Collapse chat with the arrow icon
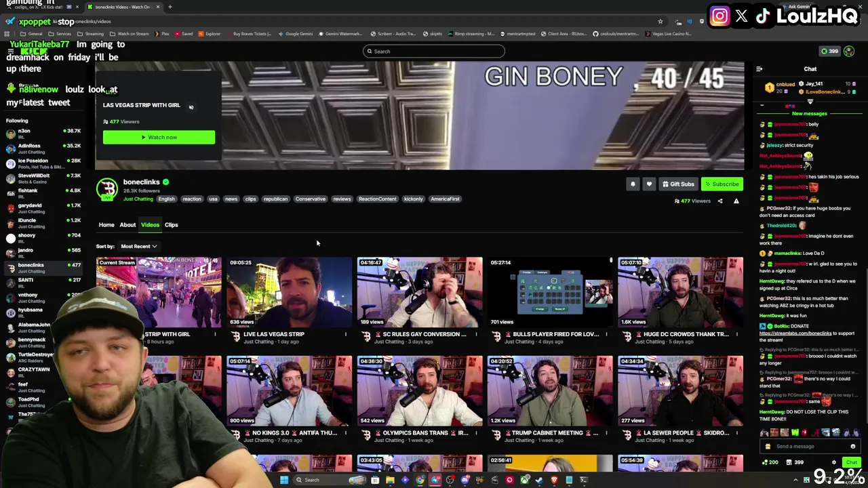This screenshot has width=868, height=488. tap(759, 69)
